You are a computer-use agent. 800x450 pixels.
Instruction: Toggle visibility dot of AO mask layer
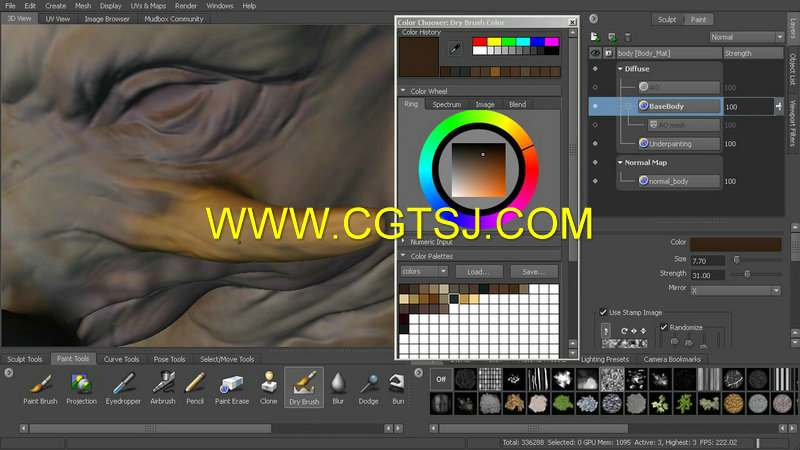tap(595, 124)
